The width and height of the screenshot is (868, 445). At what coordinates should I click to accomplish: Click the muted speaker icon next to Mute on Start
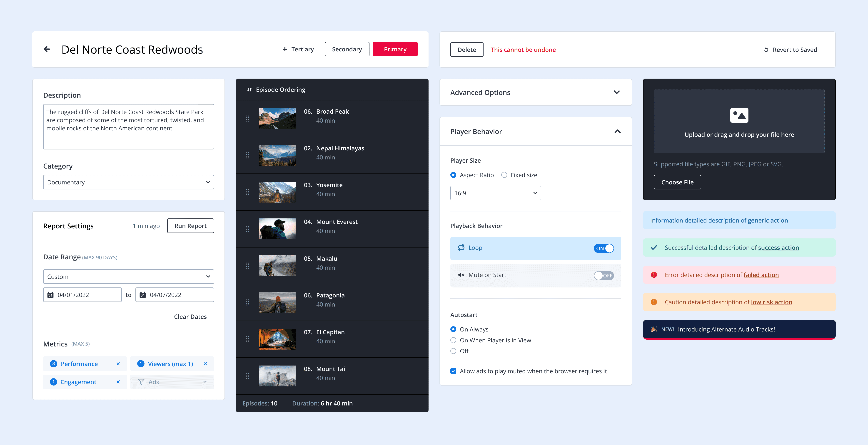point(461,275)
